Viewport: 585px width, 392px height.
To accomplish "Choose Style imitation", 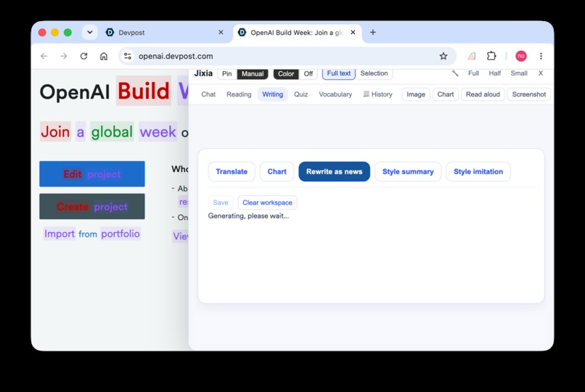I will coord(478,171).
